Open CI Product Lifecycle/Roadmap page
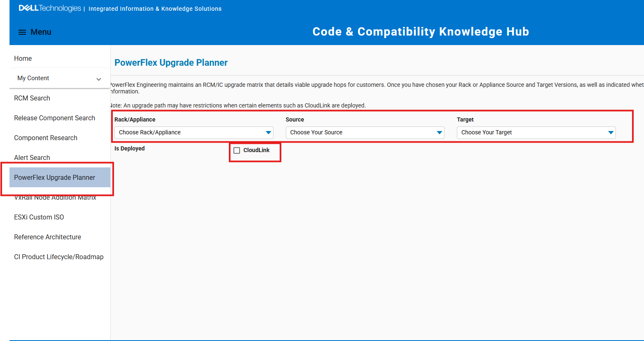The image size is (644, 341). 59,257
